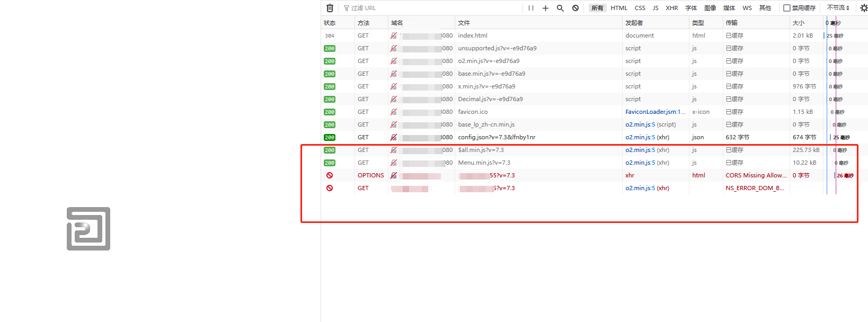Filter requests by 媒体
The image size is (868, 322).
729,8
